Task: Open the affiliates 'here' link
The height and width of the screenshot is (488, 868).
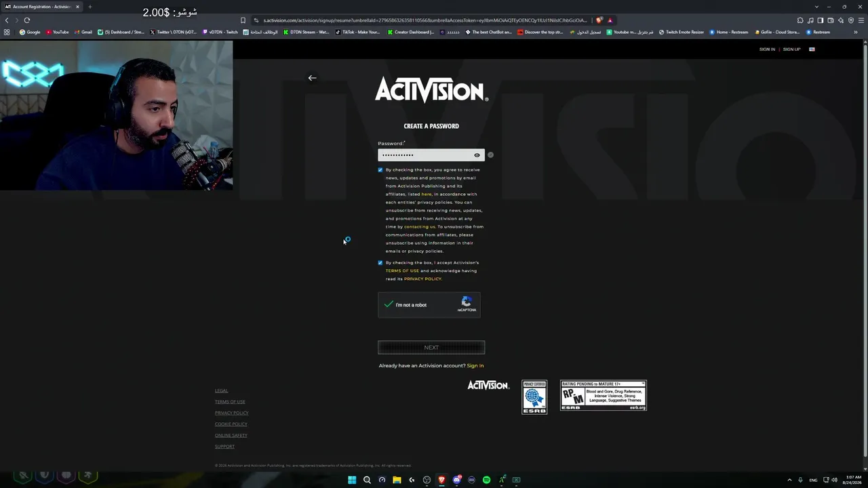Action: click(x=426, y=195)
